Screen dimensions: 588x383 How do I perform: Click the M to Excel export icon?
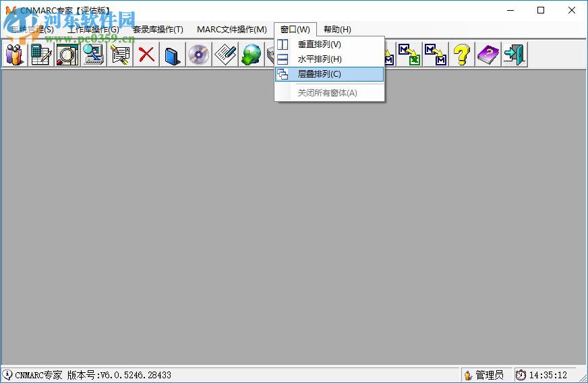[409, 55]
